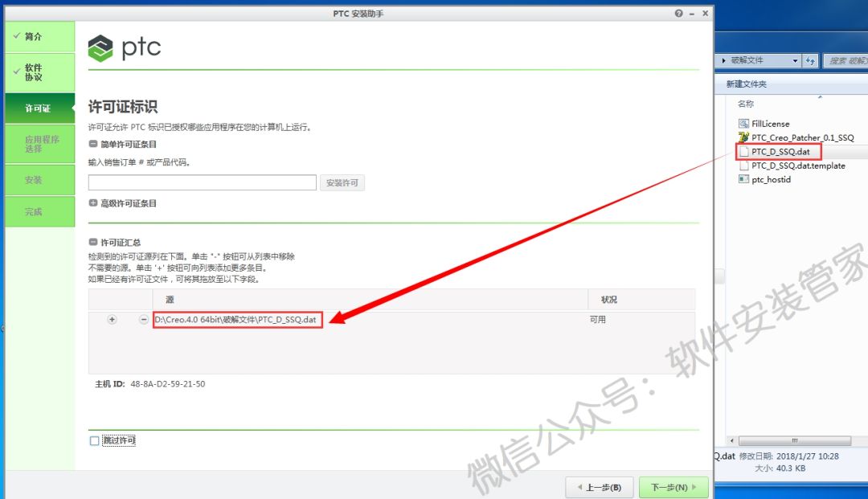Click the sales order or product code input field
Viewport: 868px width, 499px height.
tap(202, 183)
